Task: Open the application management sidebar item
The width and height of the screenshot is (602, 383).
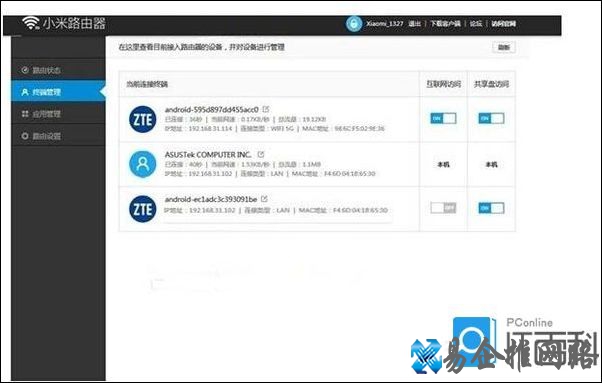Action: pos(58,114)
